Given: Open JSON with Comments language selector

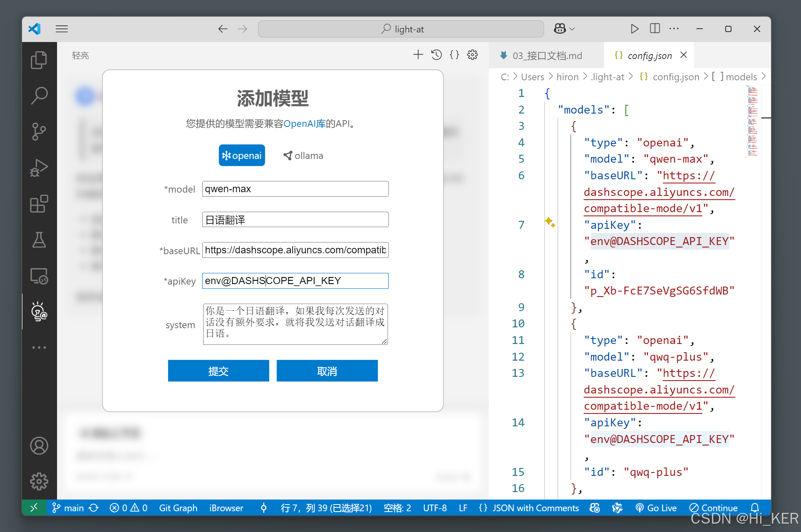Looking at the screenshot, I should pos(535,508).
